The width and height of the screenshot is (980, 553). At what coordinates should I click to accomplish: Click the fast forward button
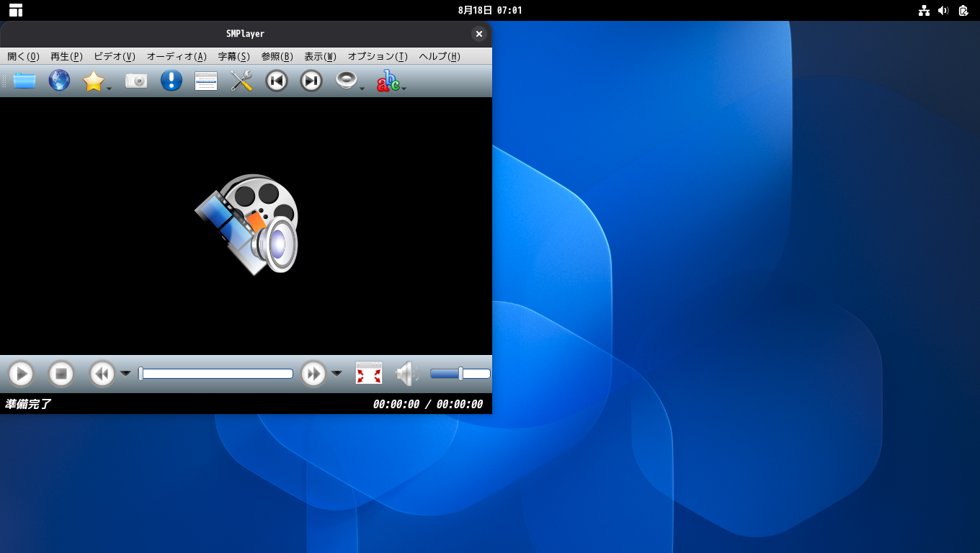(313, 374)
